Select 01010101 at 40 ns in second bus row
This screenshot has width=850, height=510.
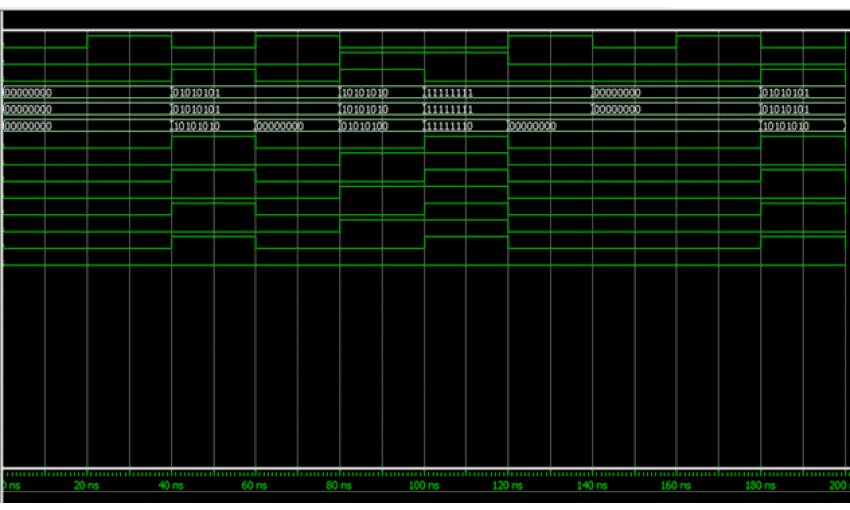click(x=196, y=109)
